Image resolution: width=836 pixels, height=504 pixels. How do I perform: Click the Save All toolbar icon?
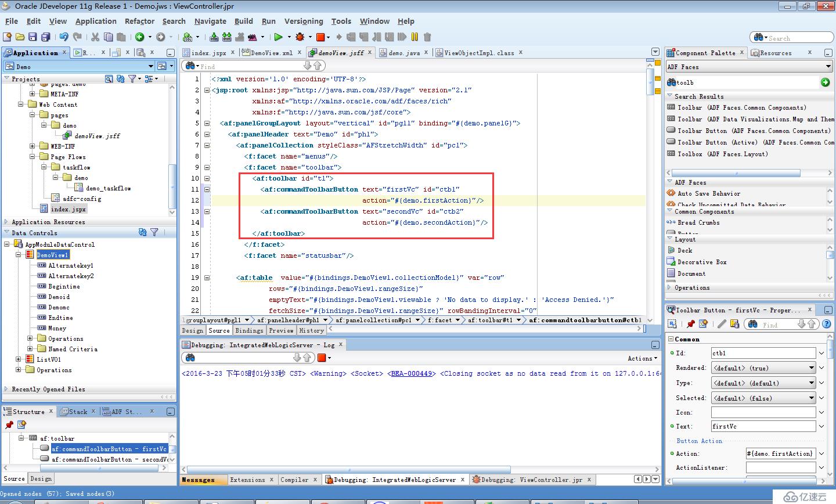coord(46,37)
